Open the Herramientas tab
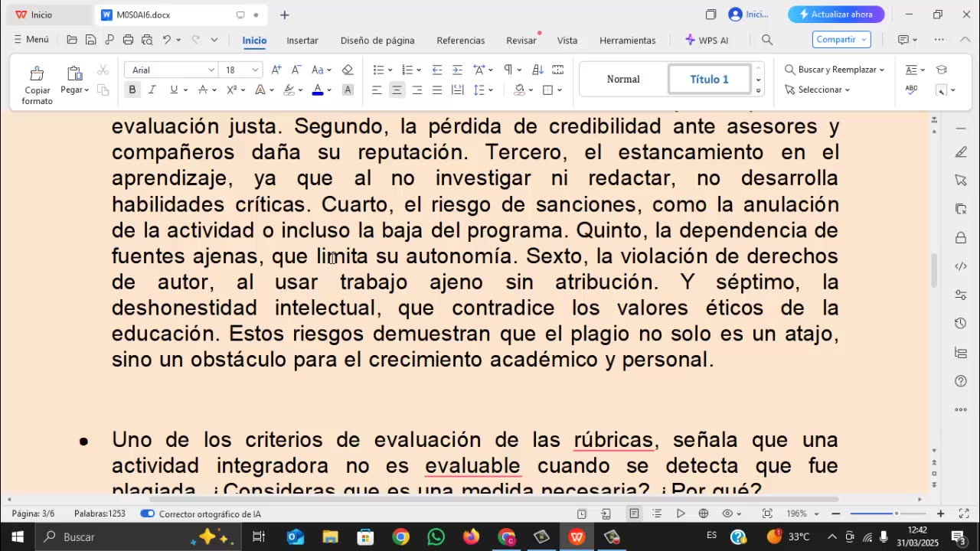Screen dimensions: 980x551 628,40
